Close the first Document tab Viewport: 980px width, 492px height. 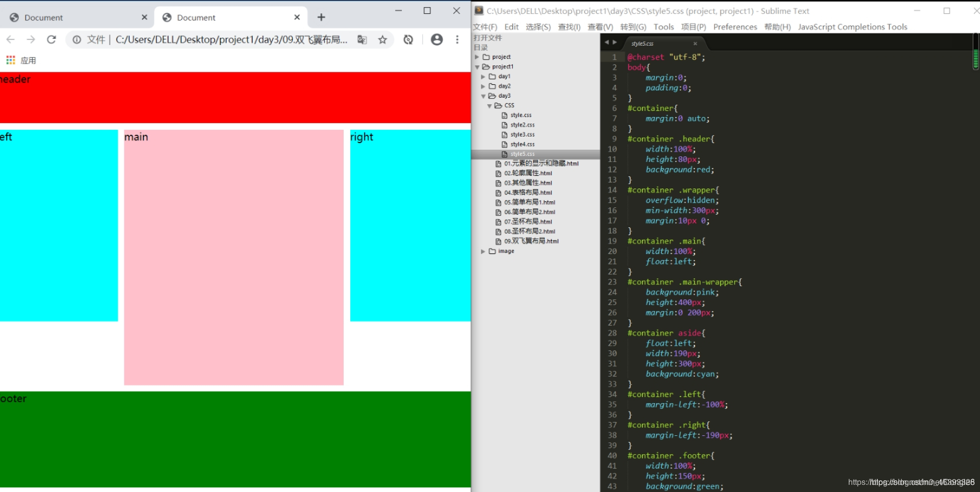(145, 17)
